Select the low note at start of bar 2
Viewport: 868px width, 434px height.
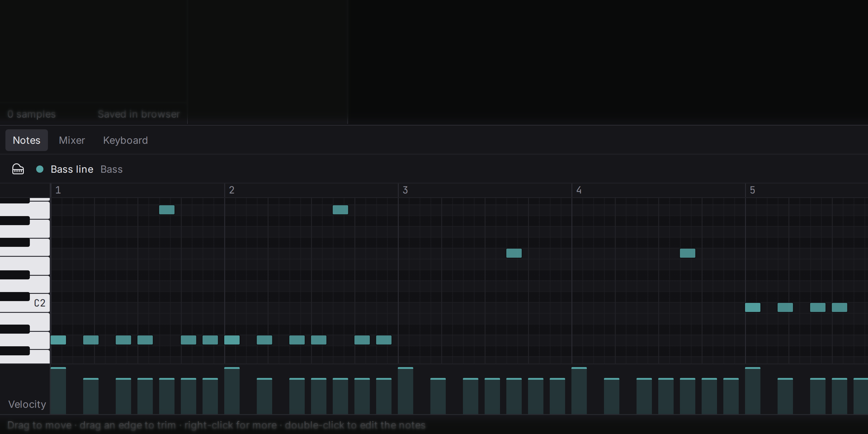(232, 340)
